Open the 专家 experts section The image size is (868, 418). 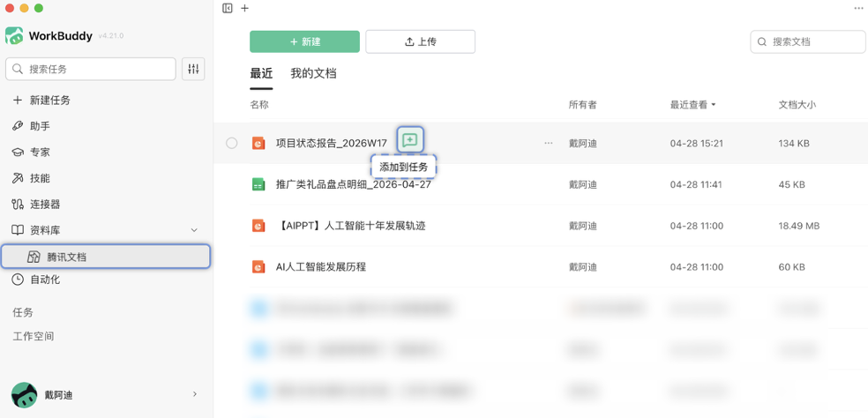pos(40,152)
